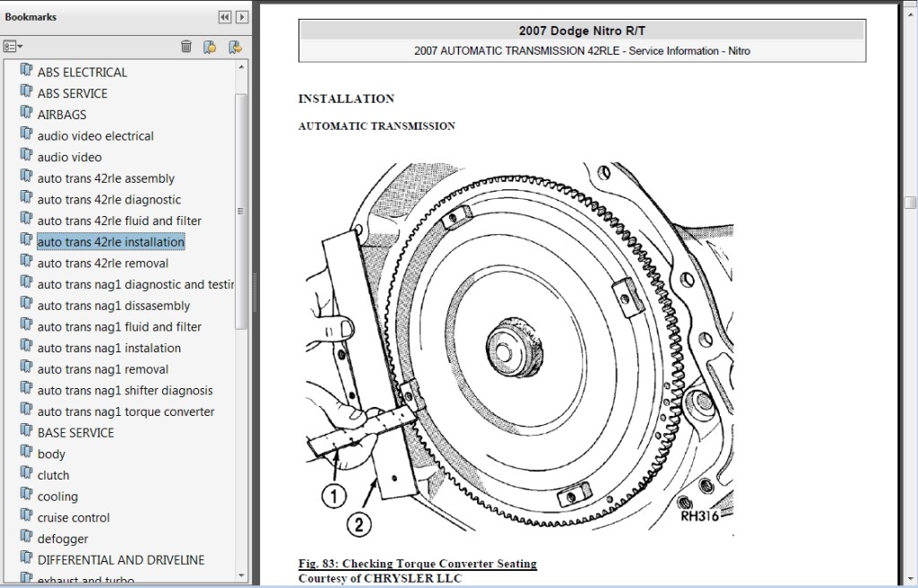This screenshot has width=918, height=588.
Task: Click the 42RLE Service Information subtitle
Action: 582,51
